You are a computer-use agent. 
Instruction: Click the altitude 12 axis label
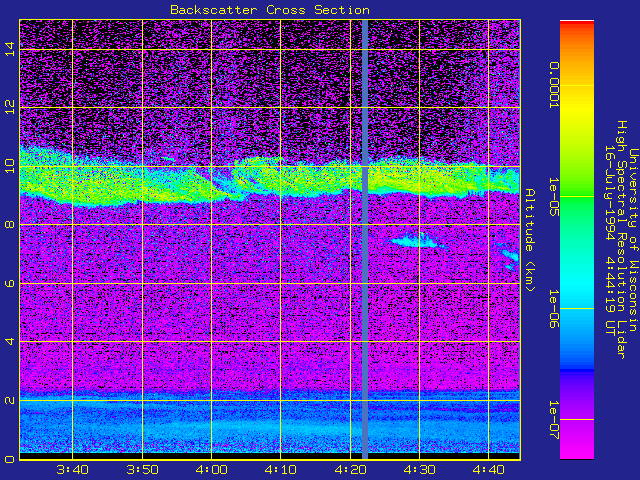click(10, 107)
